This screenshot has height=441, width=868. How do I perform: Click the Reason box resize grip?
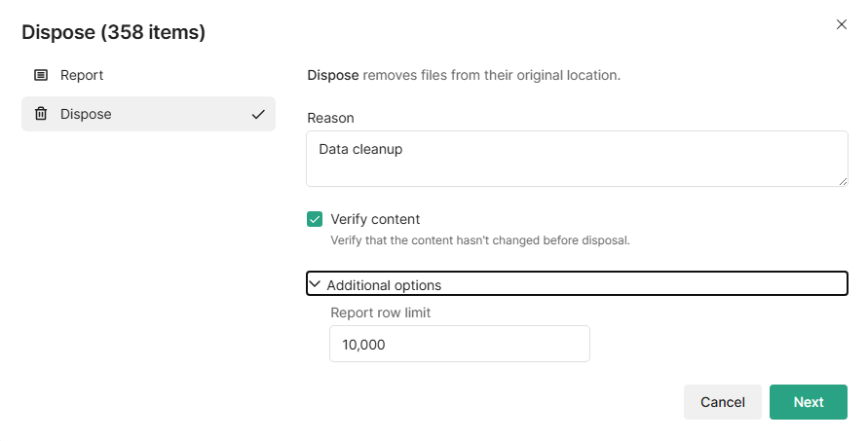(842, 180)
